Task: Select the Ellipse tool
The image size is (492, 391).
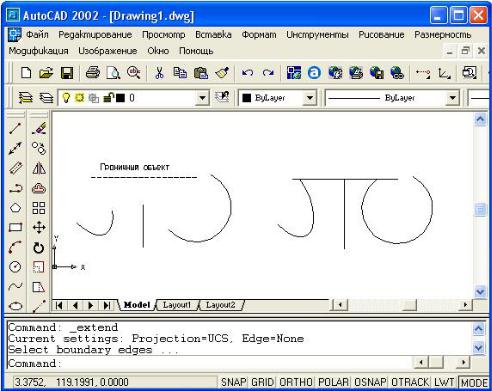Action: [x=15, y=306]
